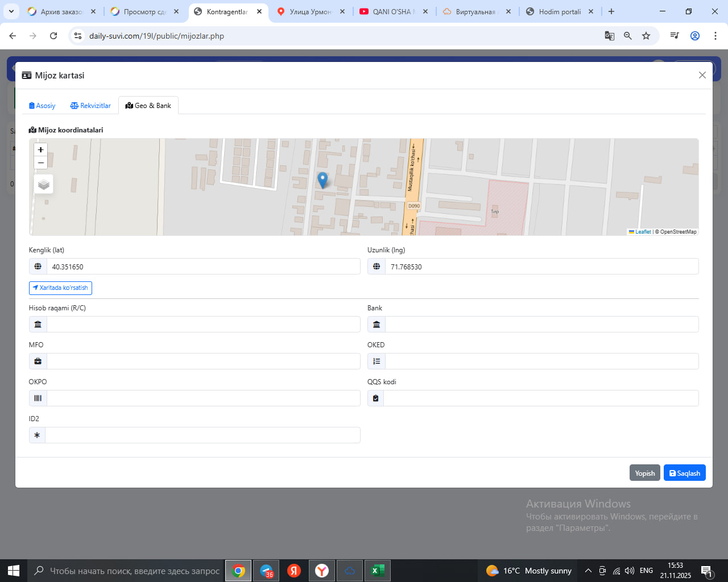The height and width of the screenshot is (582, 728).
Task: Switch to the Asosiy tab
Action: (42, 106)
